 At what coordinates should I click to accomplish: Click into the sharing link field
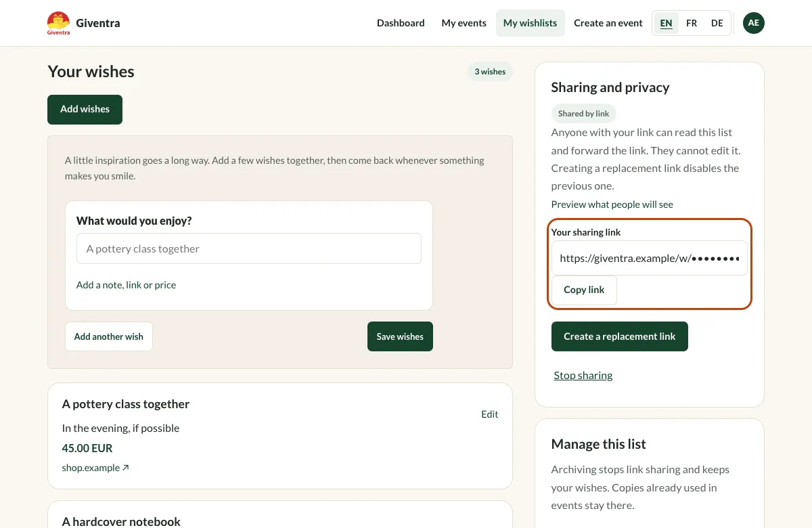point(650,258)
